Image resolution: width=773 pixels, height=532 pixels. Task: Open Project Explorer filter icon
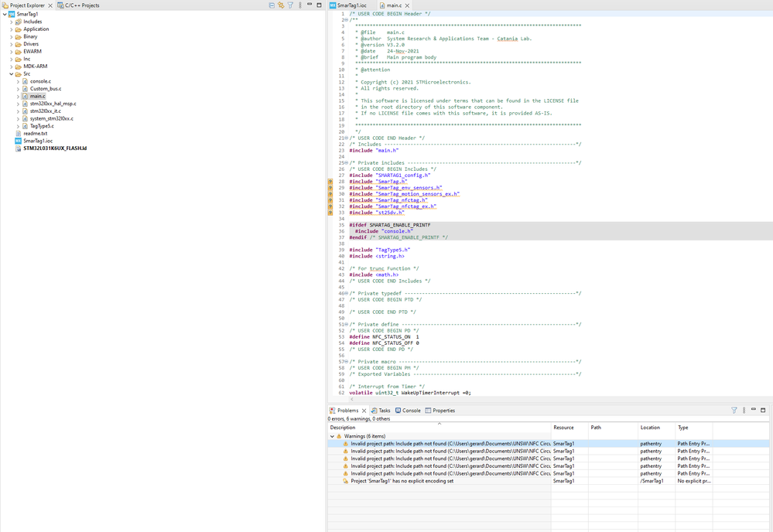[291, 5]
